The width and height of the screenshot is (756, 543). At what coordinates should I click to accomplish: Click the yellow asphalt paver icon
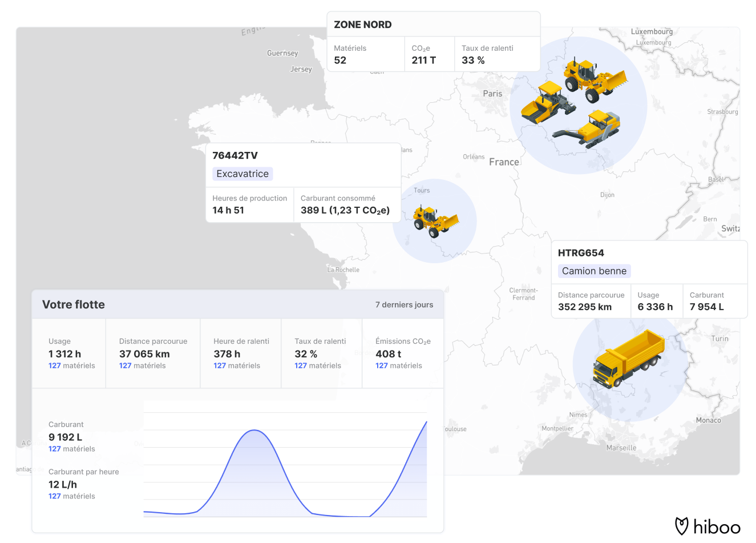(549, 102)
